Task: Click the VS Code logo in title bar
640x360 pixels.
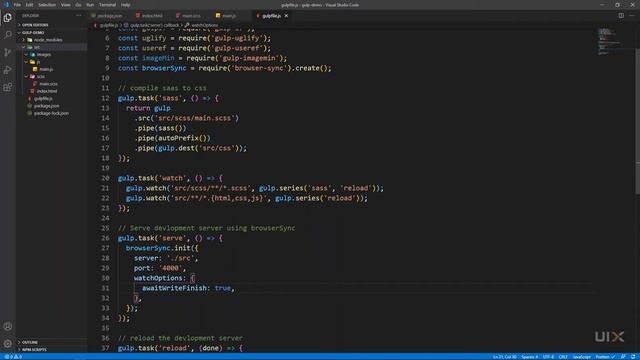Action: pos(6,5)
